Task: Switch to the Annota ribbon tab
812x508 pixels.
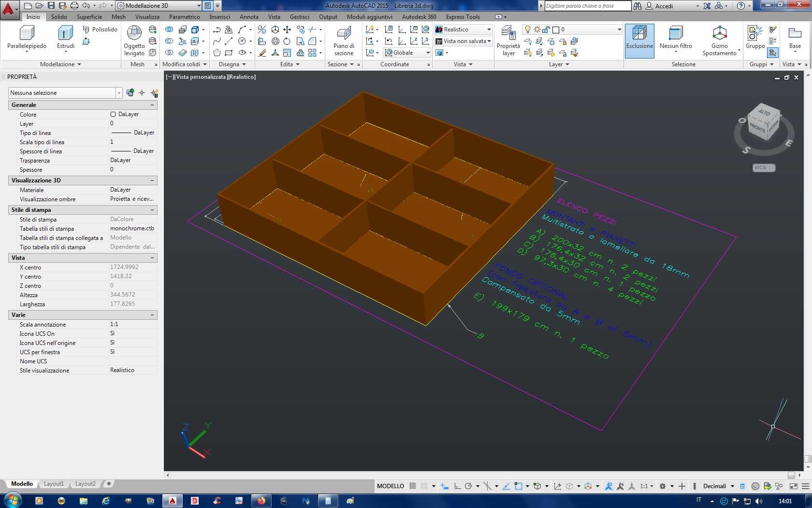Action: [x=249, y=16]
